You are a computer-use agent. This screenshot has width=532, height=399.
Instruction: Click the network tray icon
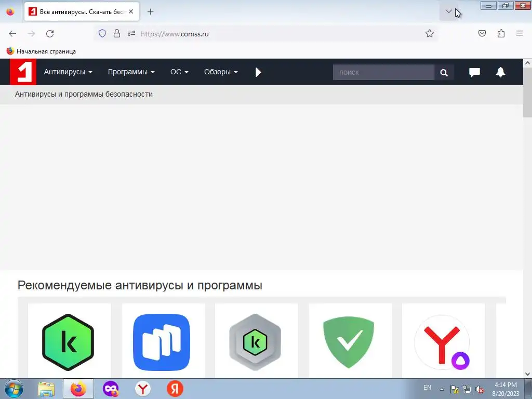[467, 389]
